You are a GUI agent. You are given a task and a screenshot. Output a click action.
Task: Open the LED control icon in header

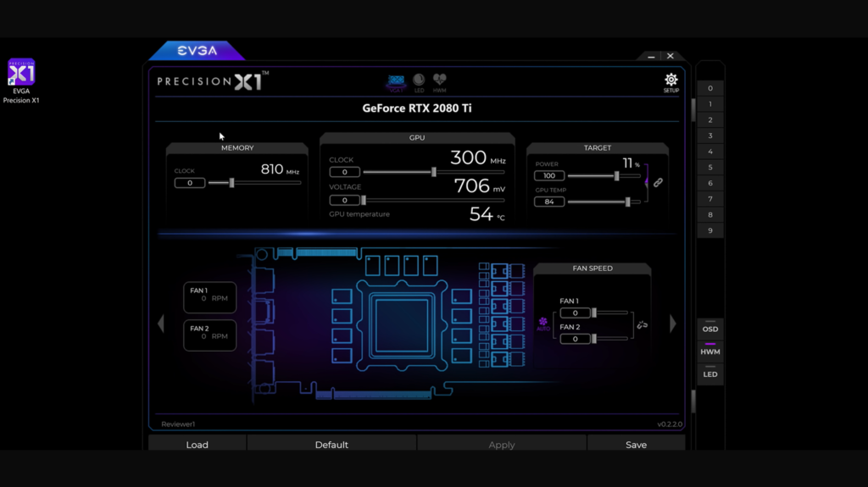pos(419,82)
